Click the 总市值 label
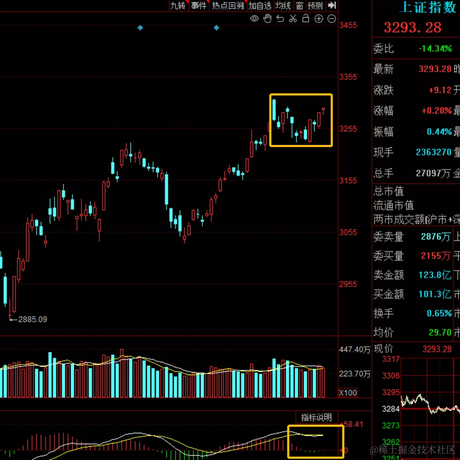Viewport: 460px width, 460px height. click(x=388, y=191)
